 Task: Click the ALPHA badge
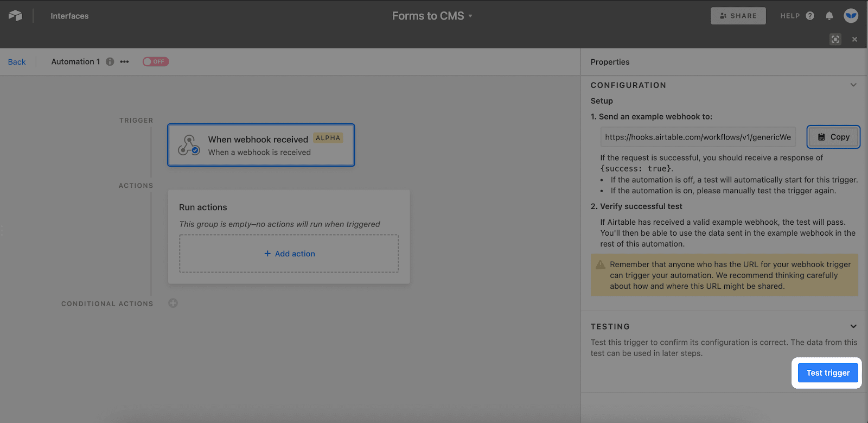coord(328,138)
